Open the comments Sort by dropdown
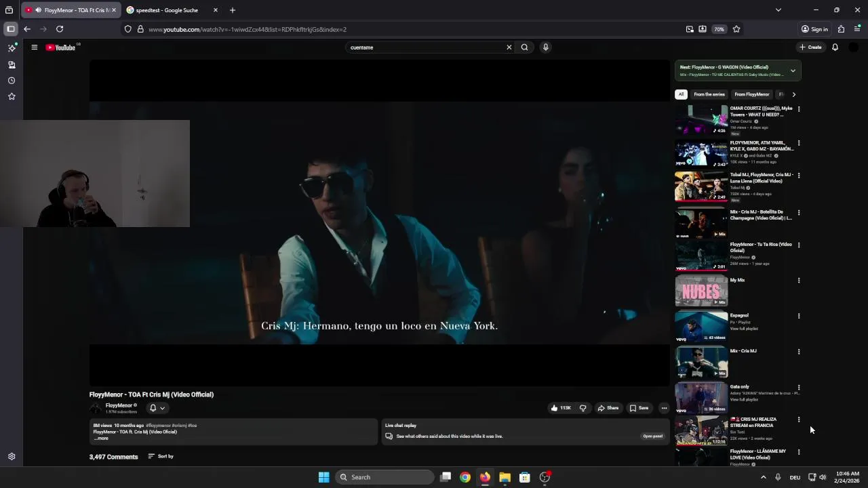 (x=161, y=456)
